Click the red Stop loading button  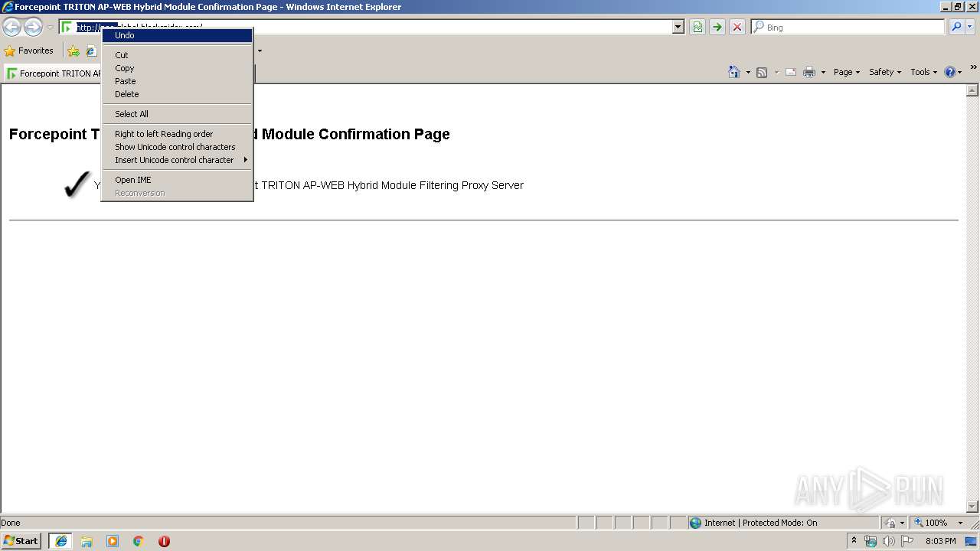pyautogui.click(x=737, y=28)
